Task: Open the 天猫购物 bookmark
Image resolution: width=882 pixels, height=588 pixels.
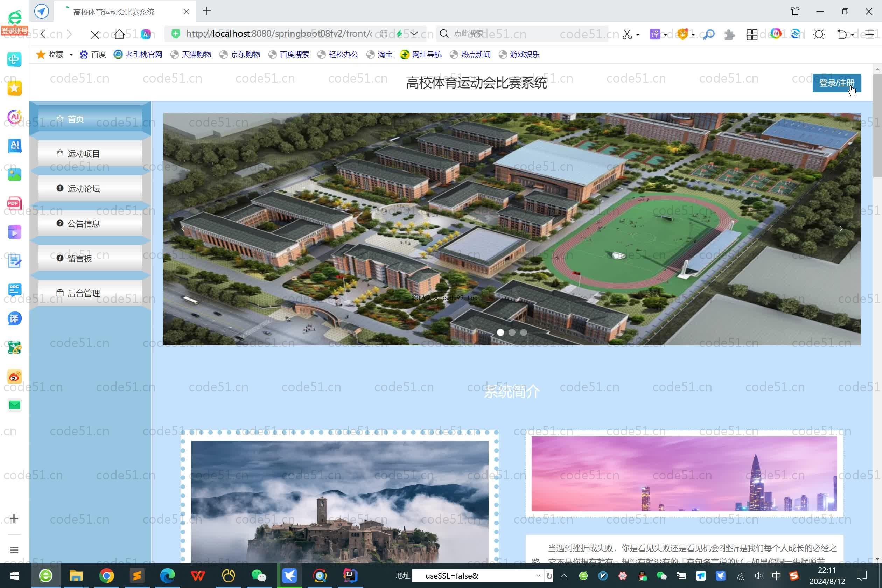Action: (191, 55)
